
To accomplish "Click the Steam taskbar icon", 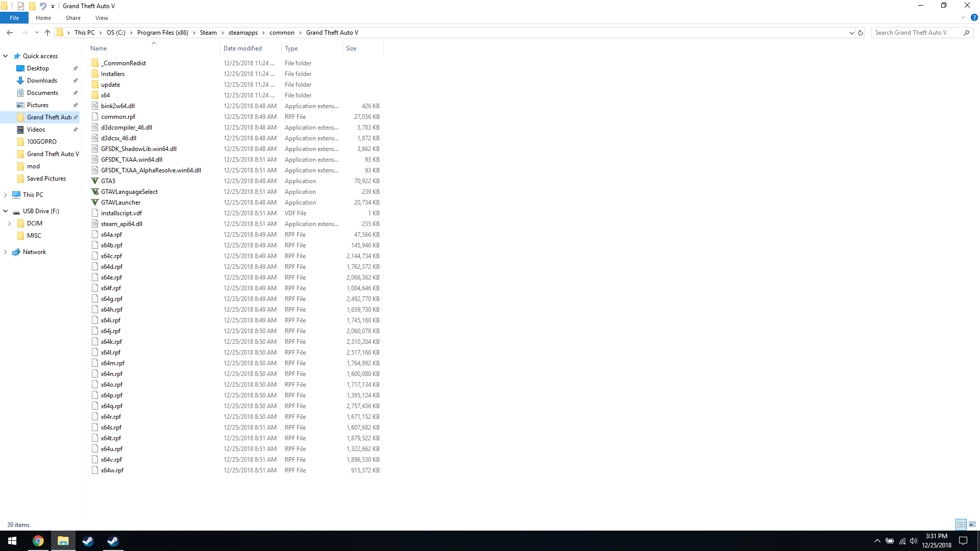I will coord(88,541).
